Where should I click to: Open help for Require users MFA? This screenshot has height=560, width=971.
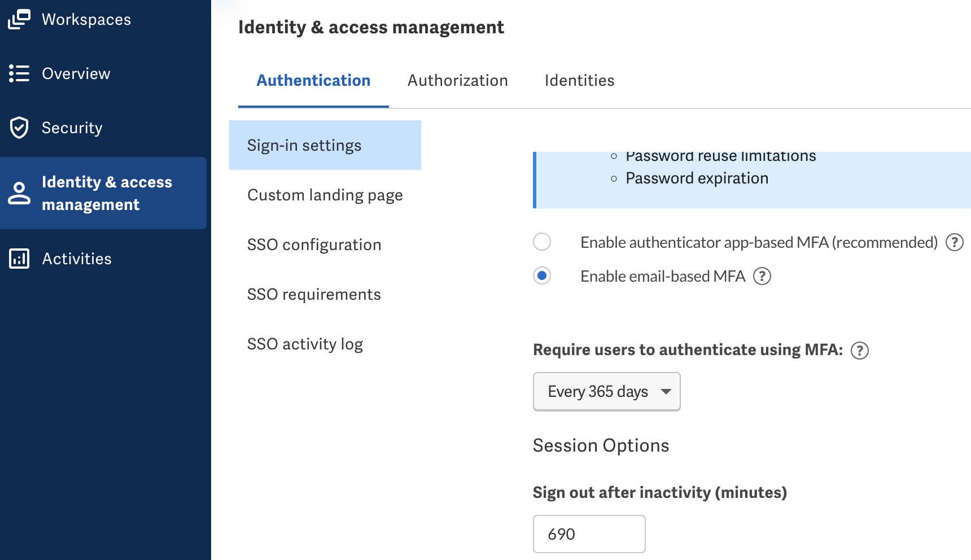point(860,351)
